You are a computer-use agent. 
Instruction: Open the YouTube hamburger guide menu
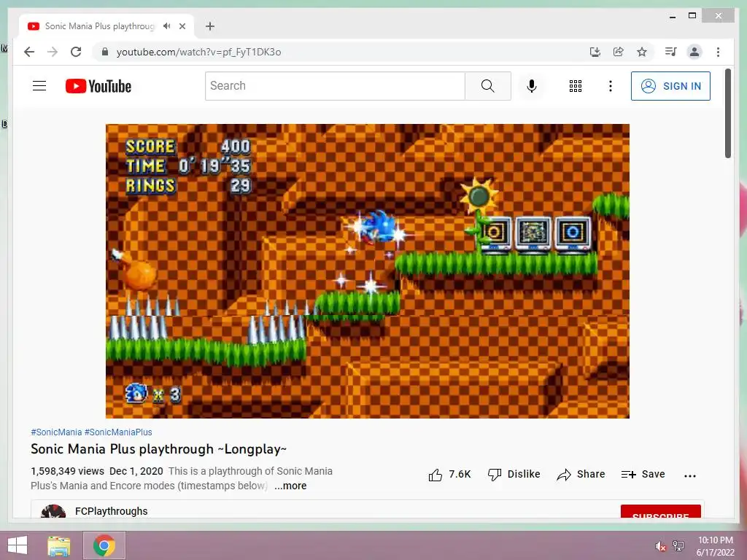coord(39,86)
